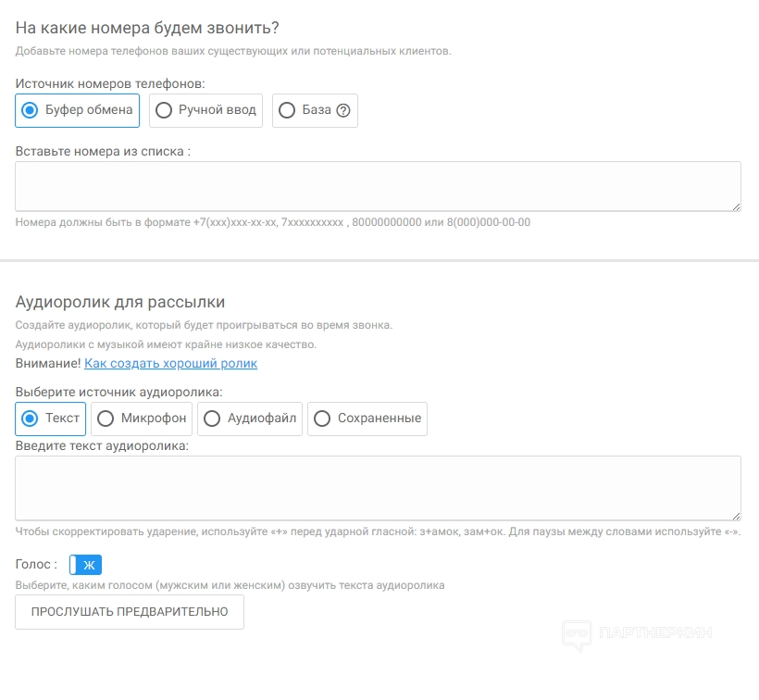
Task: Switch audio source to Сохраненные
Action: pos(367,419)
